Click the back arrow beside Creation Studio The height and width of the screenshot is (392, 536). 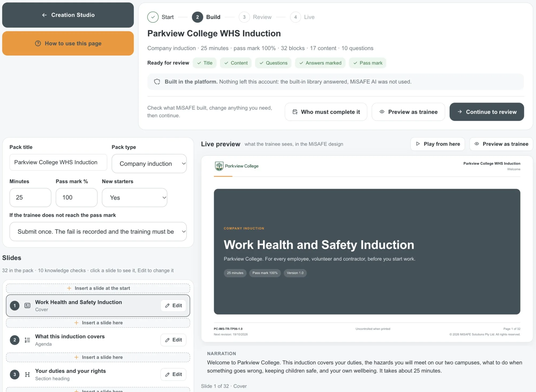click(44, 15)
